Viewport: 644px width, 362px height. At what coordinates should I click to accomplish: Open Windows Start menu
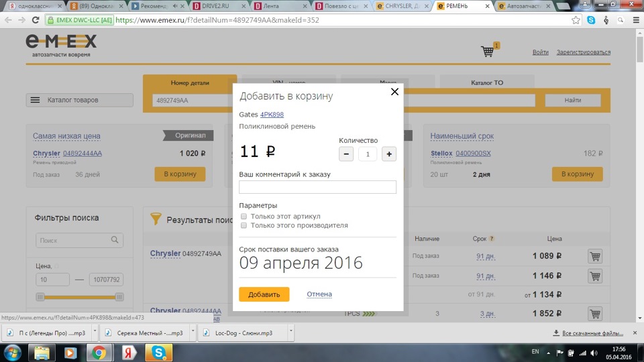(x=12, y=353)
